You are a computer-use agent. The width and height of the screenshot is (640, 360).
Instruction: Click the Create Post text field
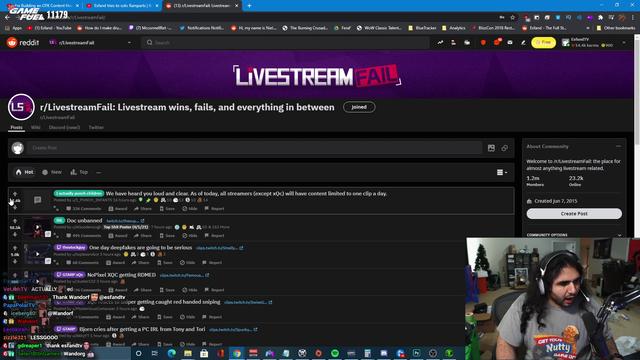[x=254, y=148]
